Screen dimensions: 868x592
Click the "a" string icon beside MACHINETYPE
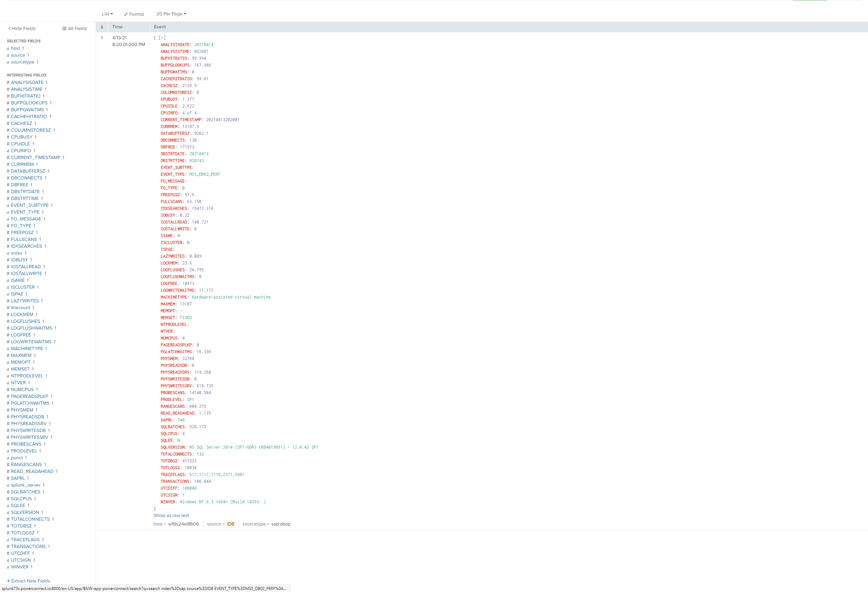pos(8,348)
